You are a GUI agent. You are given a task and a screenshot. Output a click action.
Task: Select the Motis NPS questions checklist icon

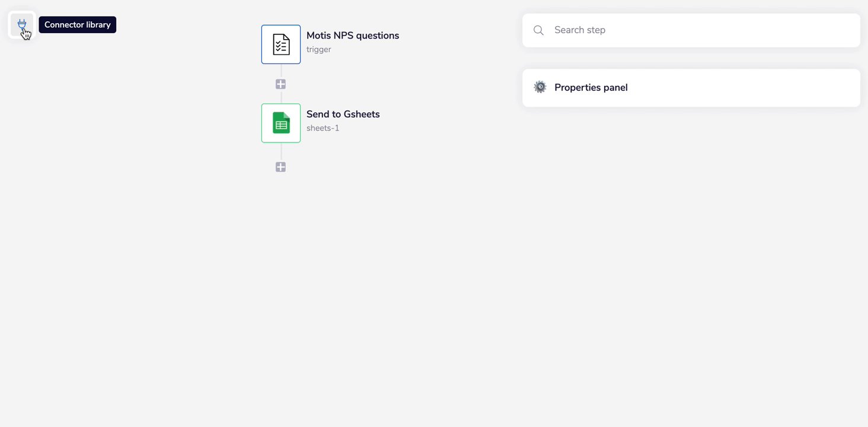click(281, 44)
